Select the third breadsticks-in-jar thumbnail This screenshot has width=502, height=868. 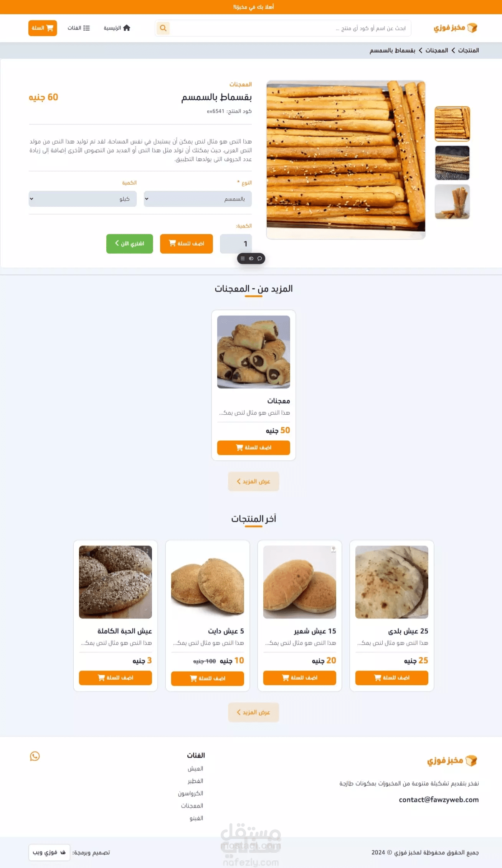(452, 202)
